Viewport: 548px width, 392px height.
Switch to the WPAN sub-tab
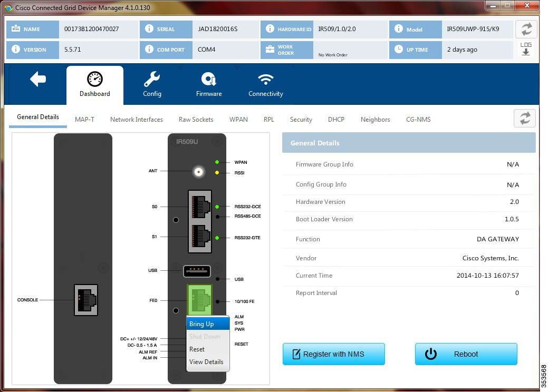(x=238, y=120)
